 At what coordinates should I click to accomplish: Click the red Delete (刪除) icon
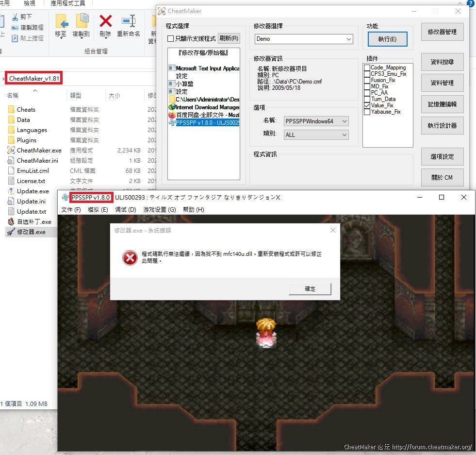coord(105,22)
